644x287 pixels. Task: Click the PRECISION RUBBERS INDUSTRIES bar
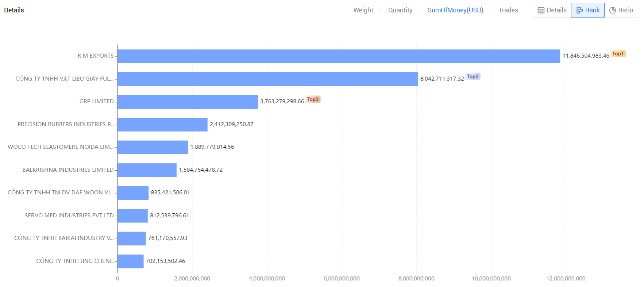(162, 125)
